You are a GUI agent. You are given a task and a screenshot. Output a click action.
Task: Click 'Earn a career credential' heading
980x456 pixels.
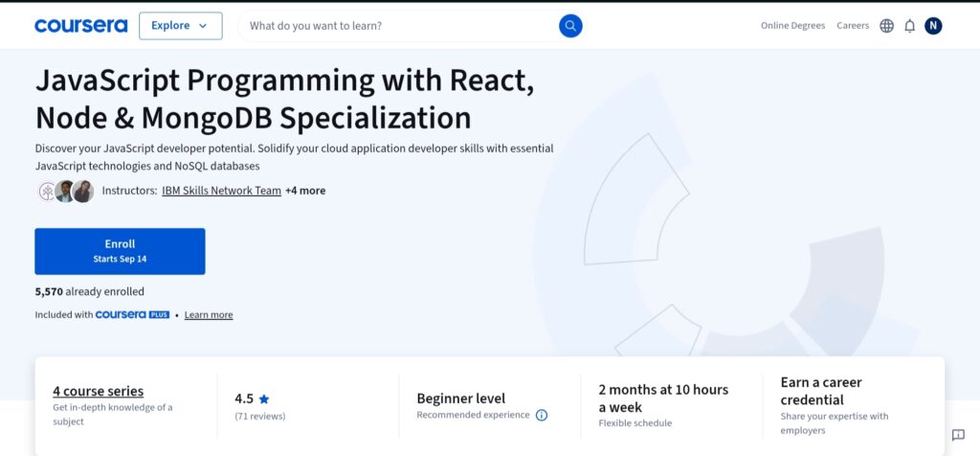[821, 391]
